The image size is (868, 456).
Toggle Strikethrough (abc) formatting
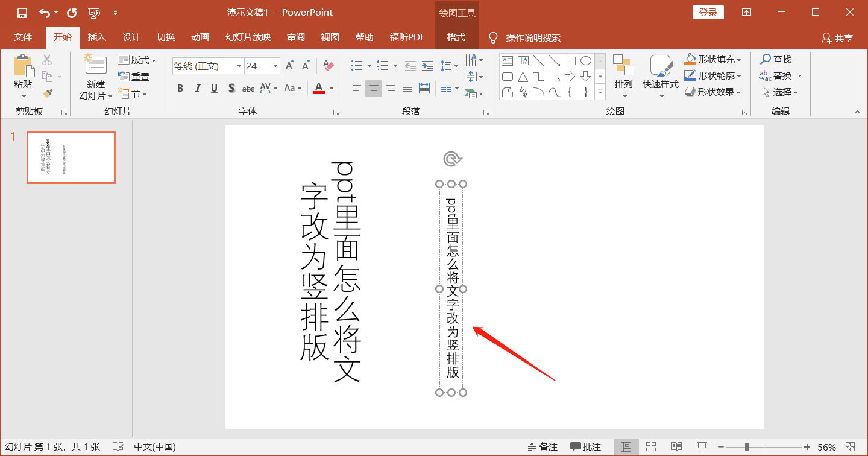pos(248,89)
